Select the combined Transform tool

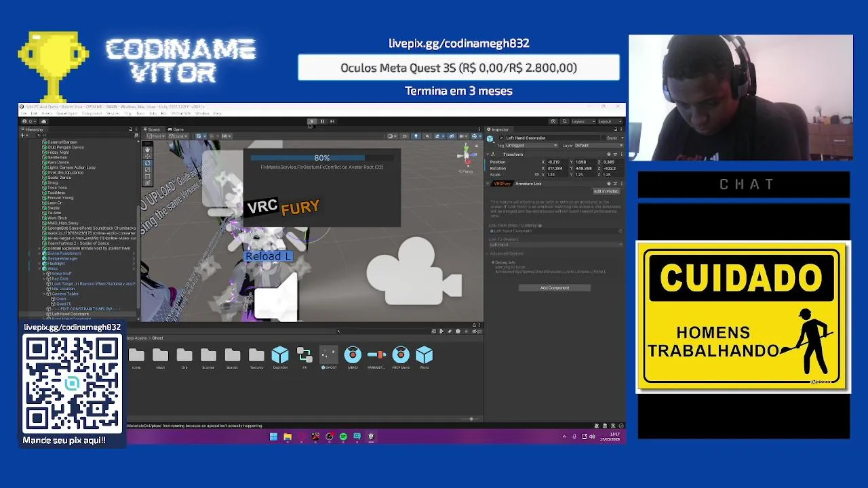(147, 183)
